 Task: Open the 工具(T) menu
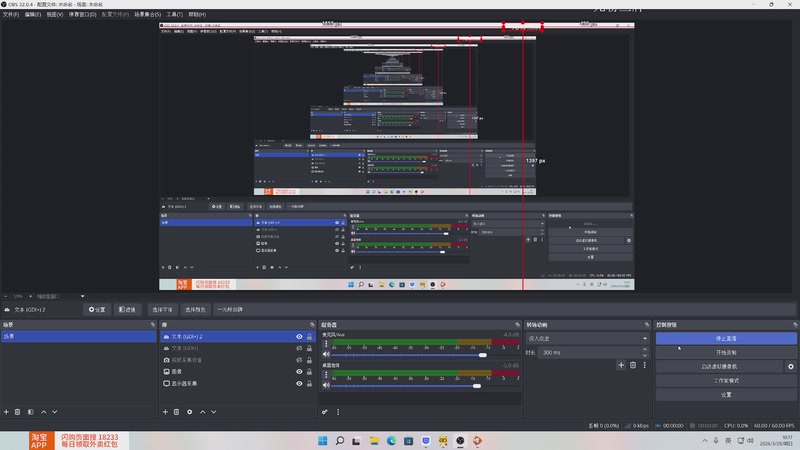pyautogui.click(x=174, y=14)
